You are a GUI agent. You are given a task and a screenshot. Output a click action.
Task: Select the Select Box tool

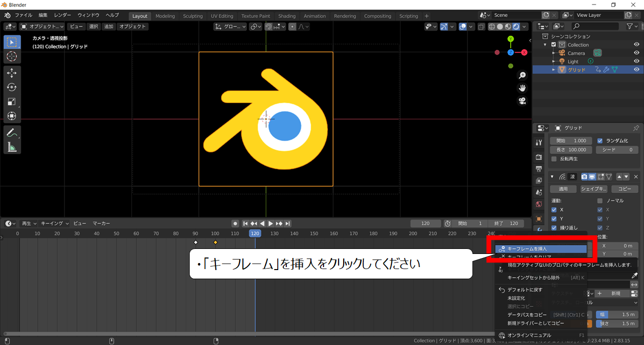(12, 42)
